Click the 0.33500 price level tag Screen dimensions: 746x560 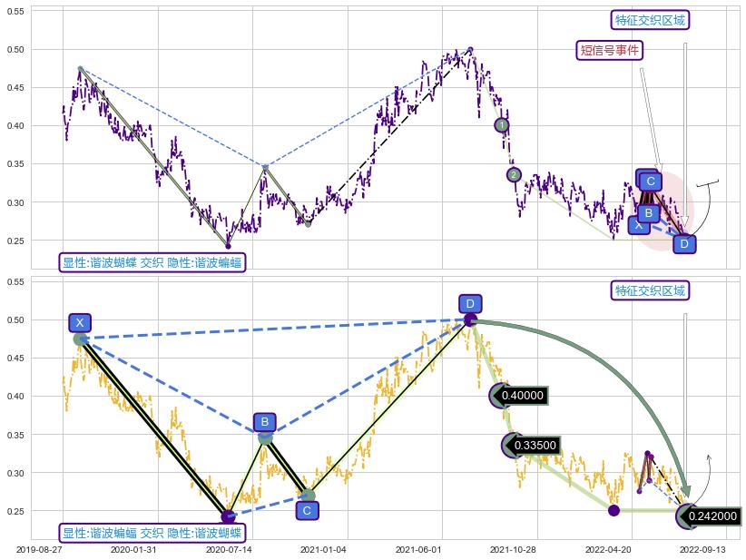click(533, 446)
